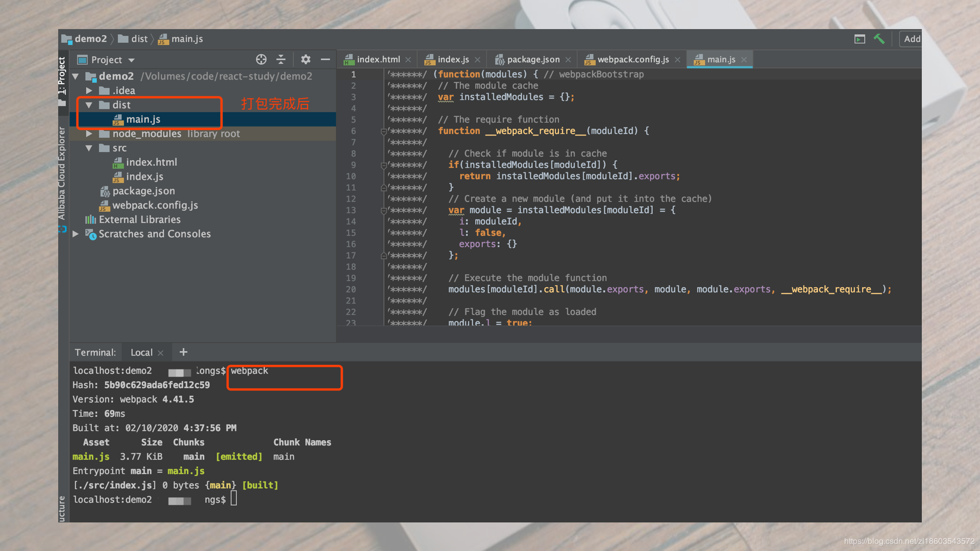This screenshot has height=551, width=980.
Task: Click the dist breadcrumb in navigation bar
Action: pyautogui.click(x=139, y=39)
